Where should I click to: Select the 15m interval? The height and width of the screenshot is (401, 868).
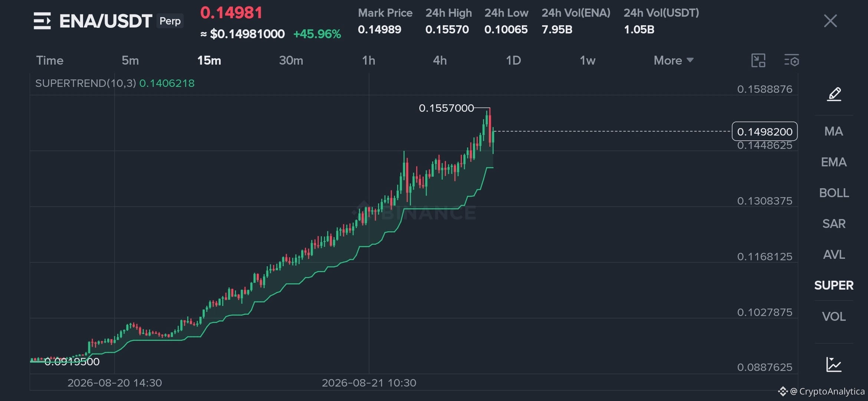click(x=209, y=61)
